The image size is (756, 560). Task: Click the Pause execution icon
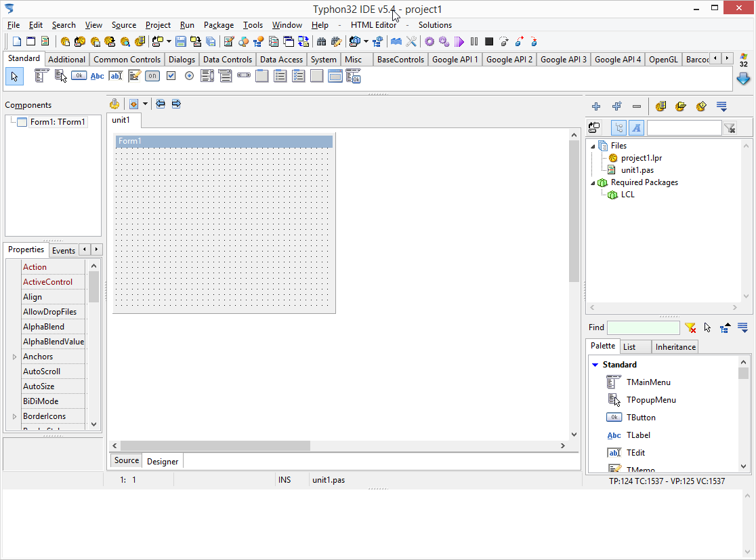474,42
